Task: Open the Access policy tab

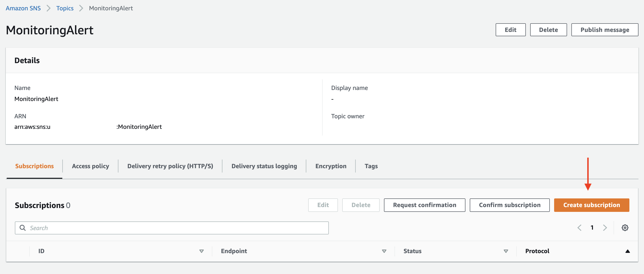Action: point(90,166)
